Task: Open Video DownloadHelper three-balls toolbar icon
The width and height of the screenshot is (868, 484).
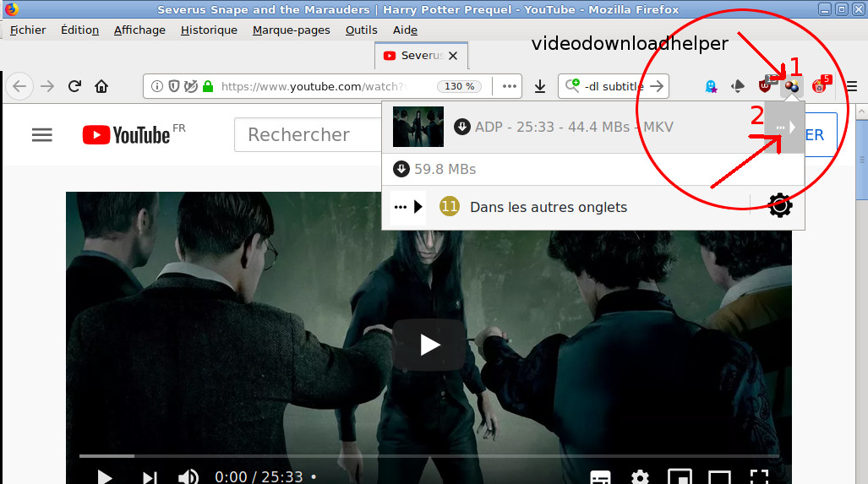Action: point(792,86)
